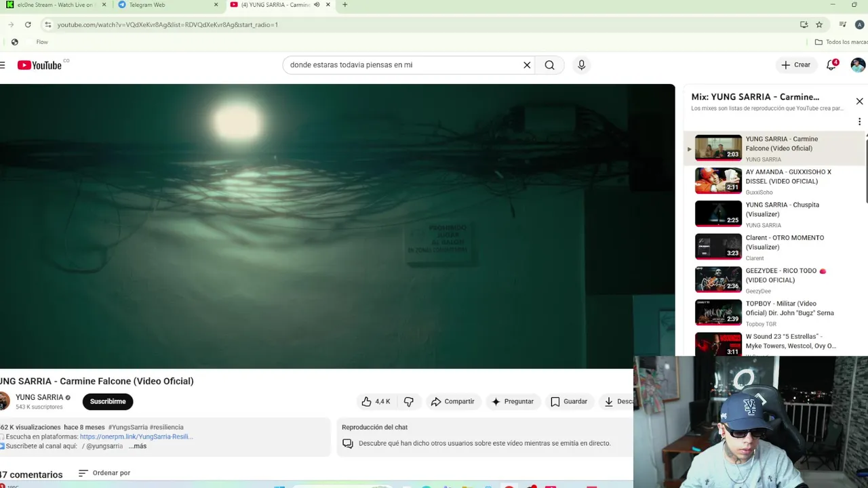Open a new browser tab
The height and width of the screenshot is (488, 868).
click(x=344, y=5)
